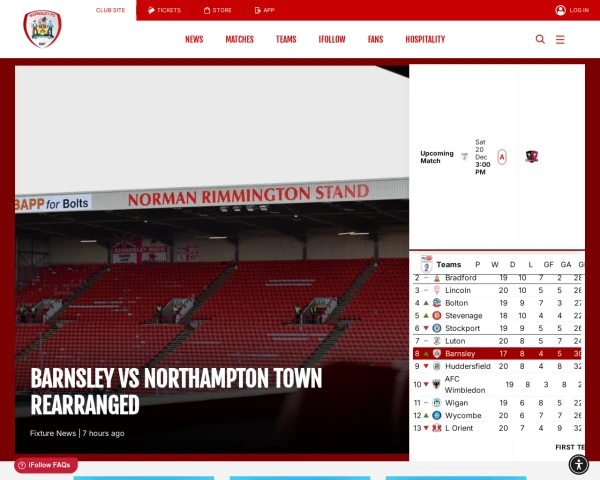Screen dimensions: 600x480
Task: Click the opponent club crest in Upcoming Match
Action: tap(532, 157)
